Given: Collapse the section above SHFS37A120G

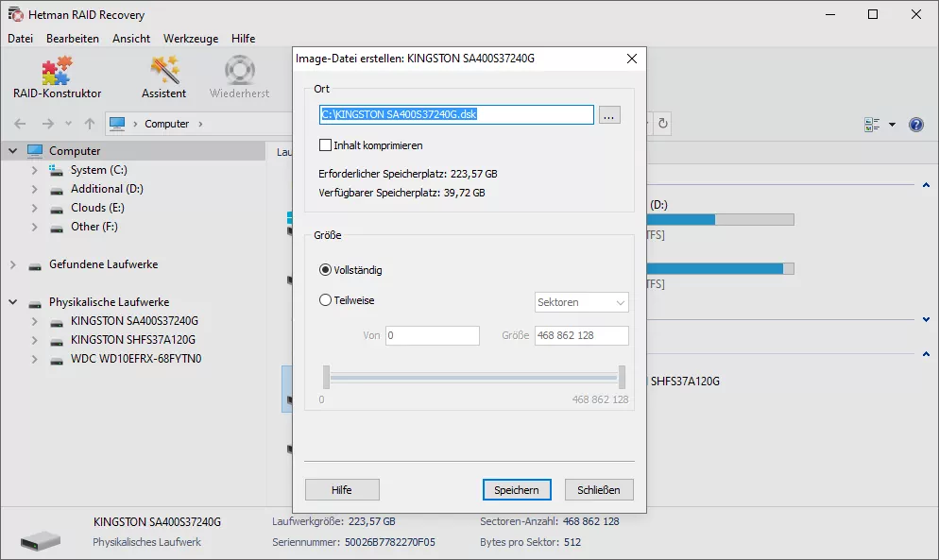Looking at the screenshot, I should (x=927, y=354).
